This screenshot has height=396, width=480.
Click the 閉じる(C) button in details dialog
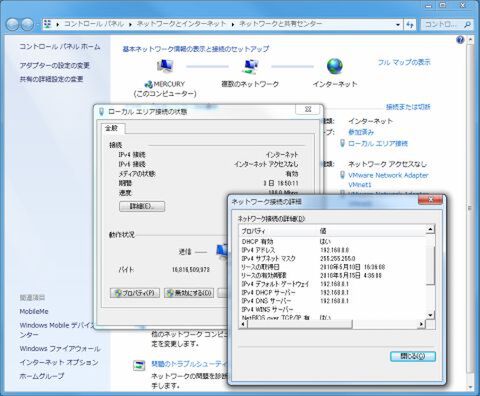pos(413,356)
